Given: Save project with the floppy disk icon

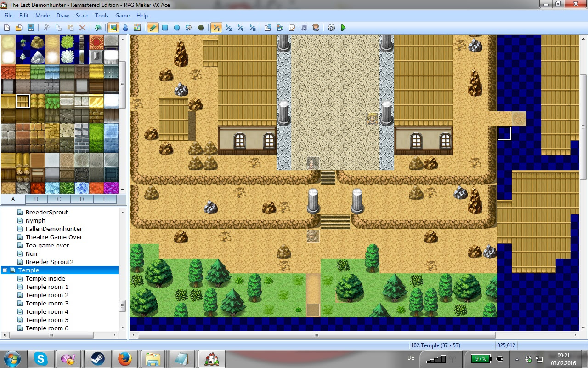Looking at the screenshot, I should tap(31, 28).
